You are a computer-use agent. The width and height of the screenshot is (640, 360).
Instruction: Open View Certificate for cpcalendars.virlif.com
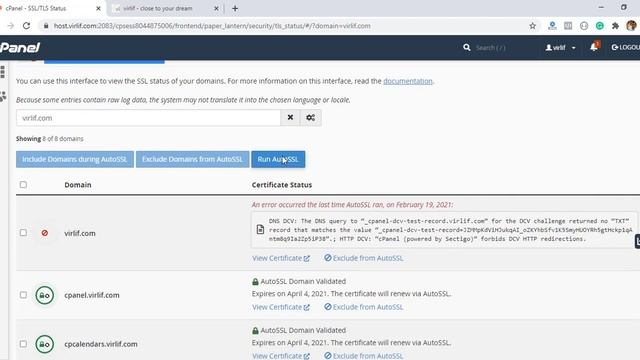(281, 356)
